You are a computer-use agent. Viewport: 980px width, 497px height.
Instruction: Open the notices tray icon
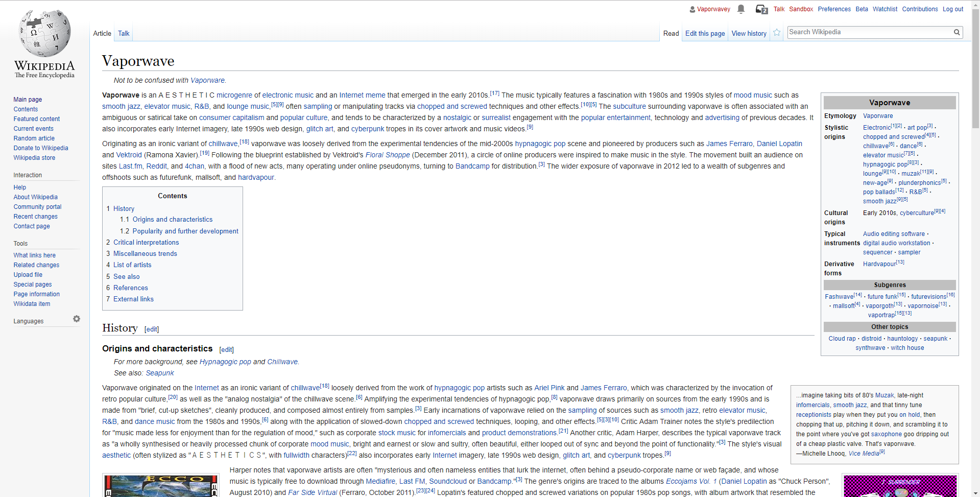[x=761, y=9]
